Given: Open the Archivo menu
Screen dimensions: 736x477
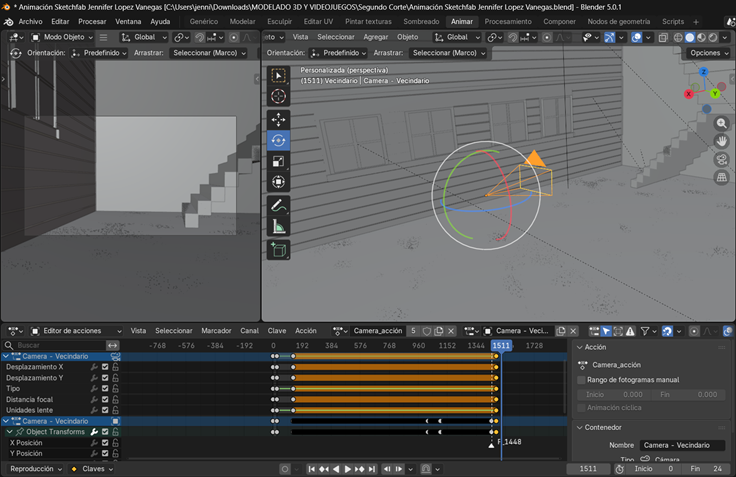Looking at the screenshot, I should click(x=31, y=22).
